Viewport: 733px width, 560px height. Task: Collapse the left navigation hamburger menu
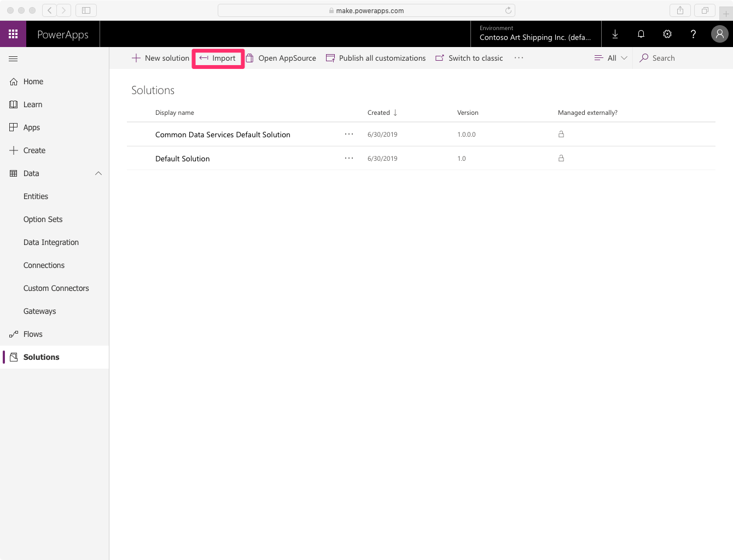(x=14, y=59)
